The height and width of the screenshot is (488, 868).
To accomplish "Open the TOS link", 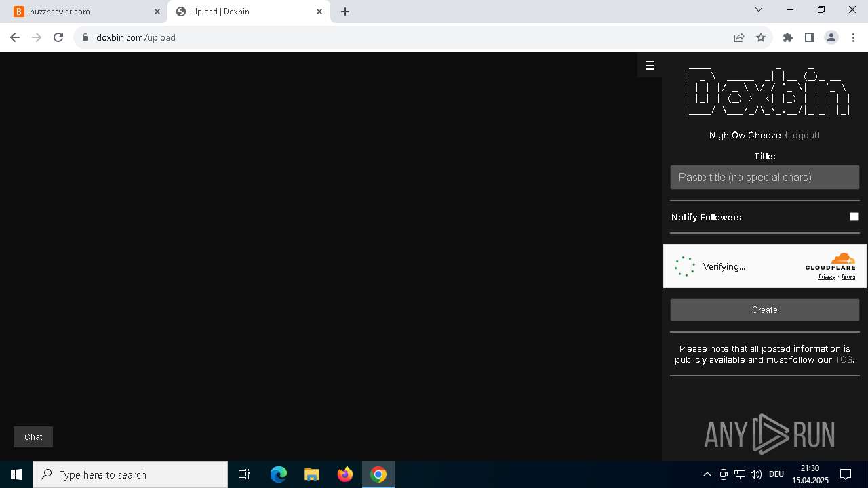I will pos(844,360).
